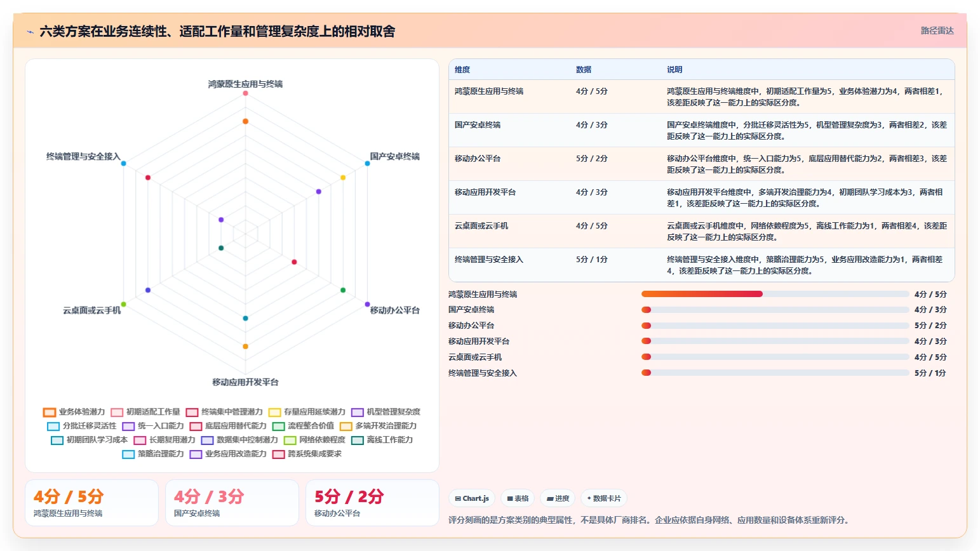
Task: Toggle the 统一入口能力 legend series
Action: click(153, 426)
